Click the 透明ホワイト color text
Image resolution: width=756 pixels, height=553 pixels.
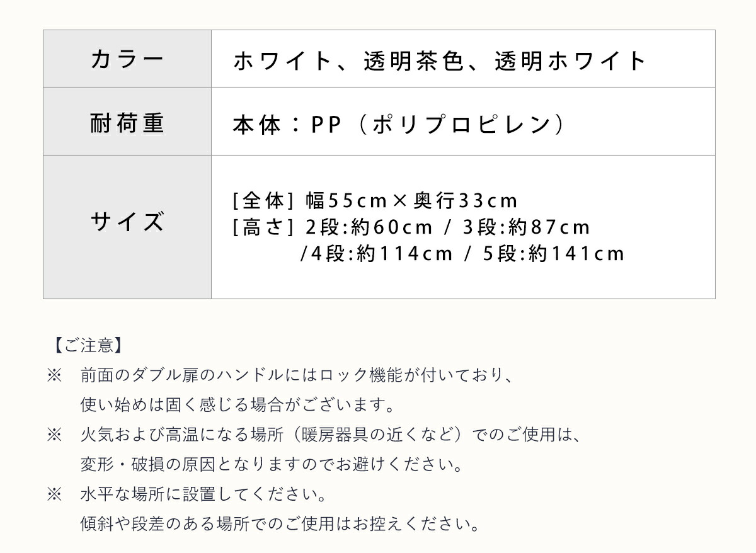coord(571,61)
